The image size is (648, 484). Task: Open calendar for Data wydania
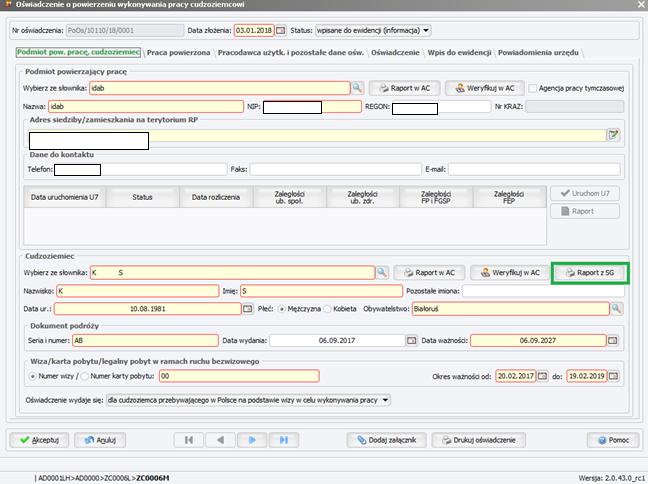(411, 341)
